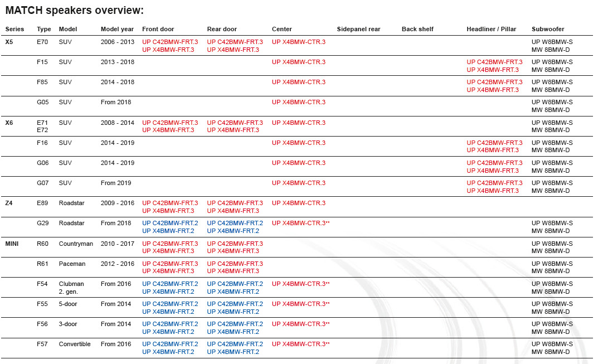This screenshot has width=598, height=364.
Task: Click the MINI series label
Action: click(12, 244)
